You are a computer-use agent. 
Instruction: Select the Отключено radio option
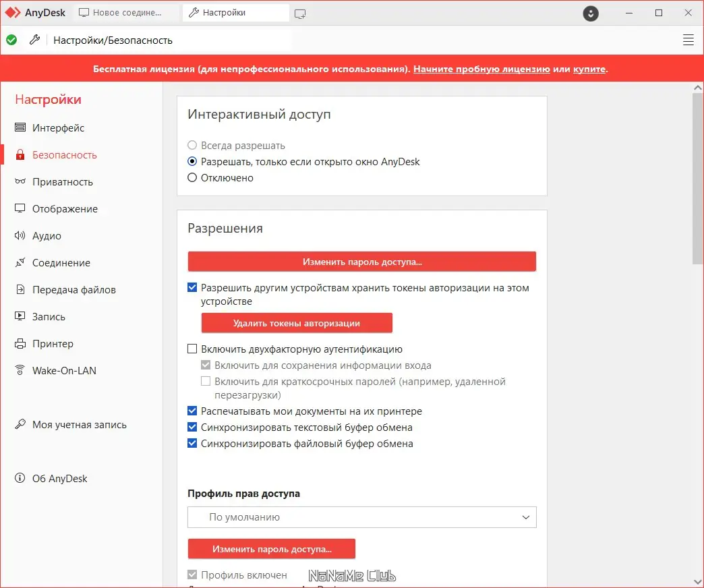click(x=192, y=177)
